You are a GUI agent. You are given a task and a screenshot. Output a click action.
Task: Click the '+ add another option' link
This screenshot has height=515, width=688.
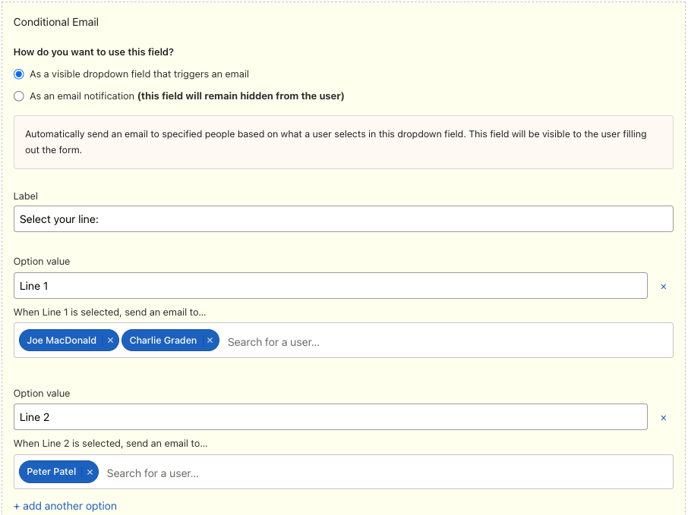[x=65, y=506]
